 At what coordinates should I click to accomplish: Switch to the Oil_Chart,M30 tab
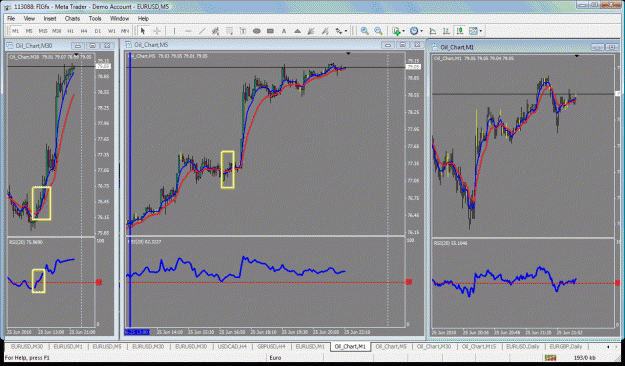coord(434,347)
